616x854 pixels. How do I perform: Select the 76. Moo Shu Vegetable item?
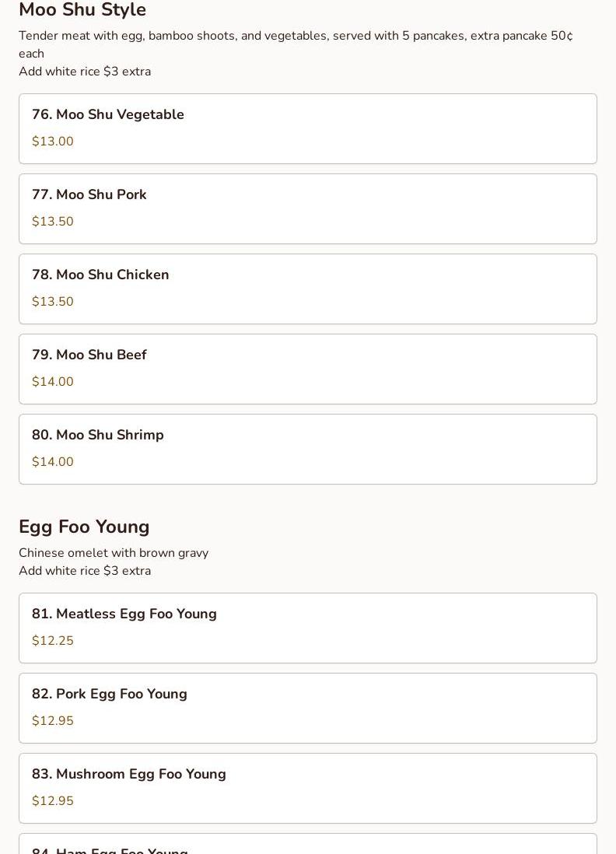(x=308, y=128)
